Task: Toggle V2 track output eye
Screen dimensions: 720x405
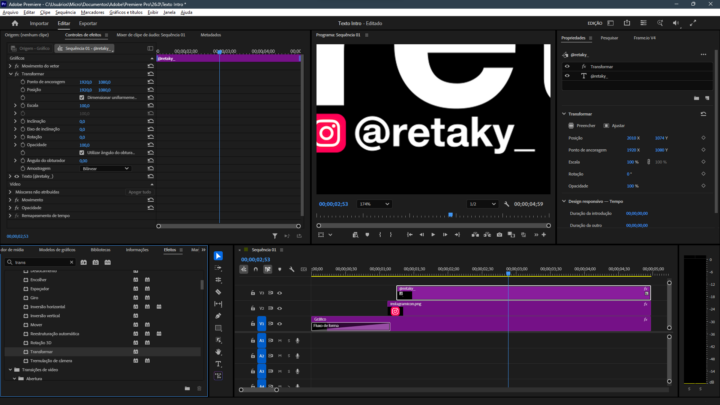Action: (x=279, y=309)
